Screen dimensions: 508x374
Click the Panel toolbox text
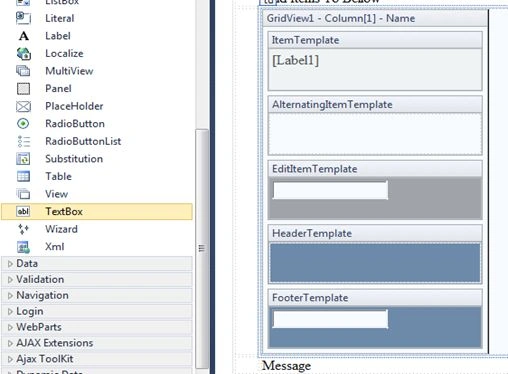coord(58,88)
